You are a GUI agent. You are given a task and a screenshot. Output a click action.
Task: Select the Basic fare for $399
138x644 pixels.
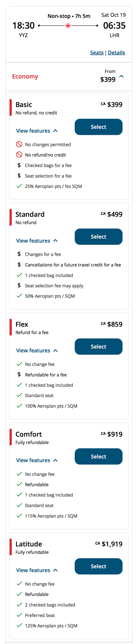(98, 127)
